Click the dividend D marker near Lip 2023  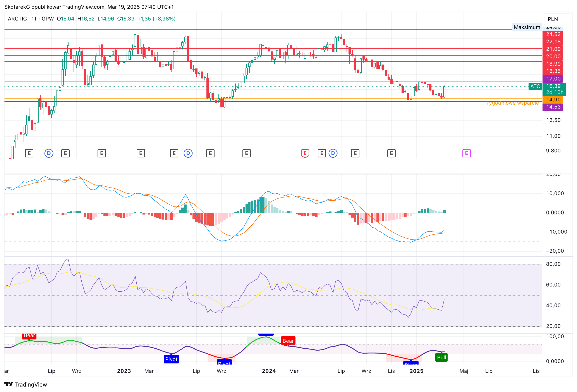pos(188,153)
